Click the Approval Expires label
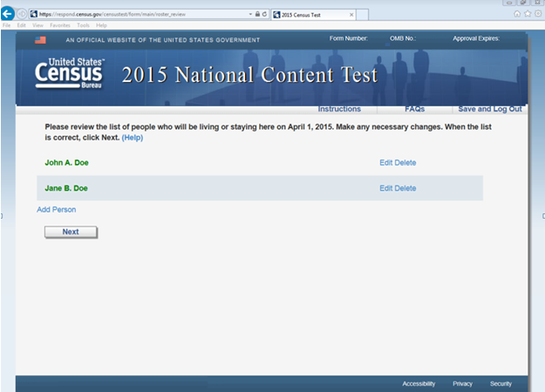The width and height of the screenshot is (545, 392). coord(476,38)
